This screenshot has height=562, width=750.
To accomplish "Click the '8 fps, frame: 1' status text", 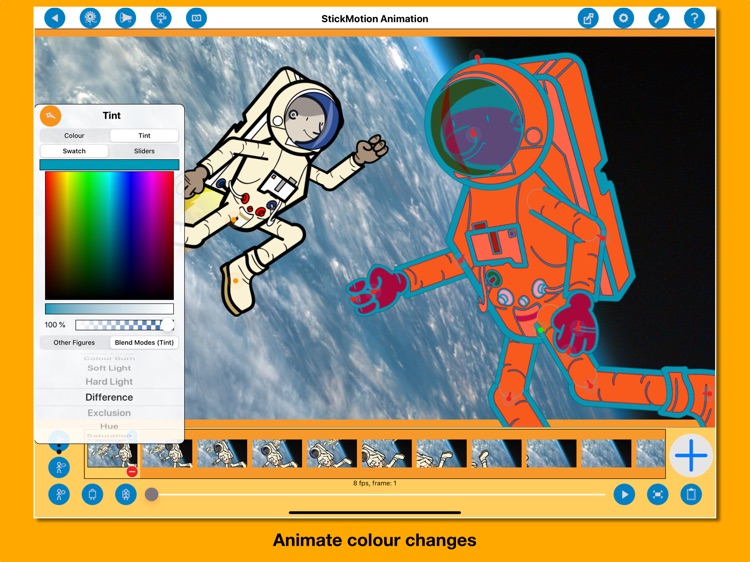I will pyautogui.click(x=375, y=483).
